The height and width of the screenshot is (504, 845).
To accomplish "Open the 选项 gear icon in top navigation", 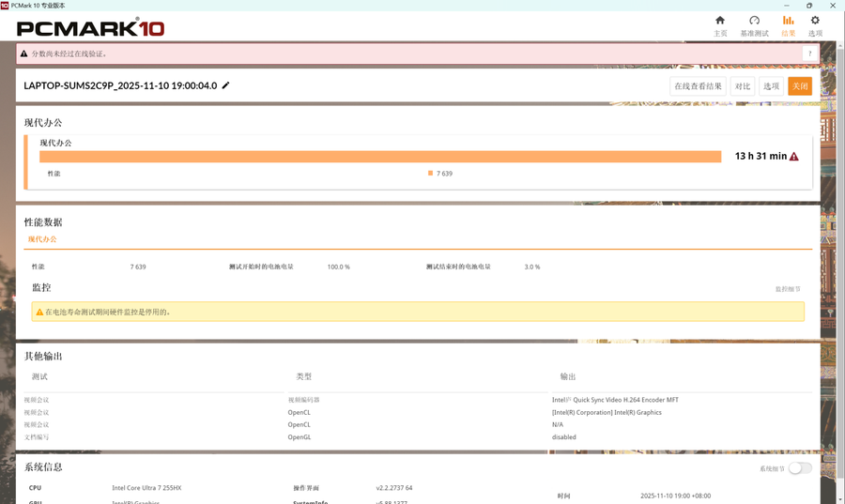I will point(815,21).
